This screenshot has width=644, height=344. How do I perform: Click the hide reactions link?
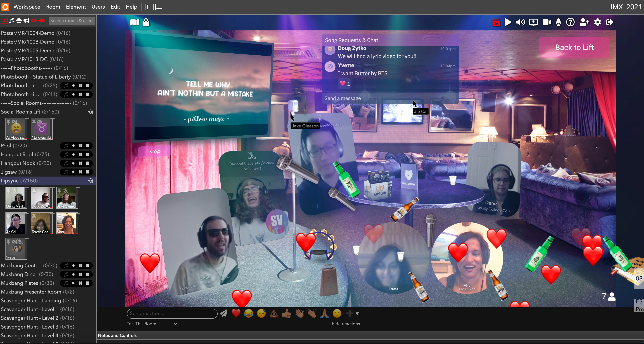(346, 324)
